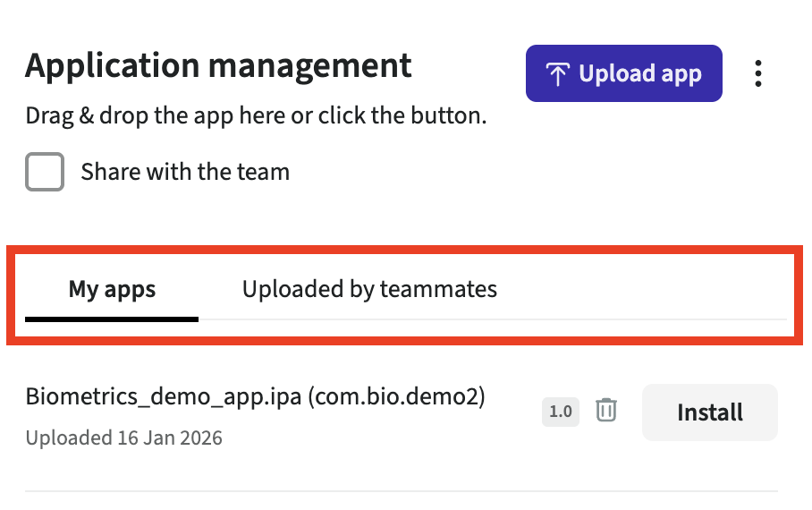Screen dimensions: 812x510
Task: Select the Biometrics_demo_app.ipa file name
Action: pos(164,396)
